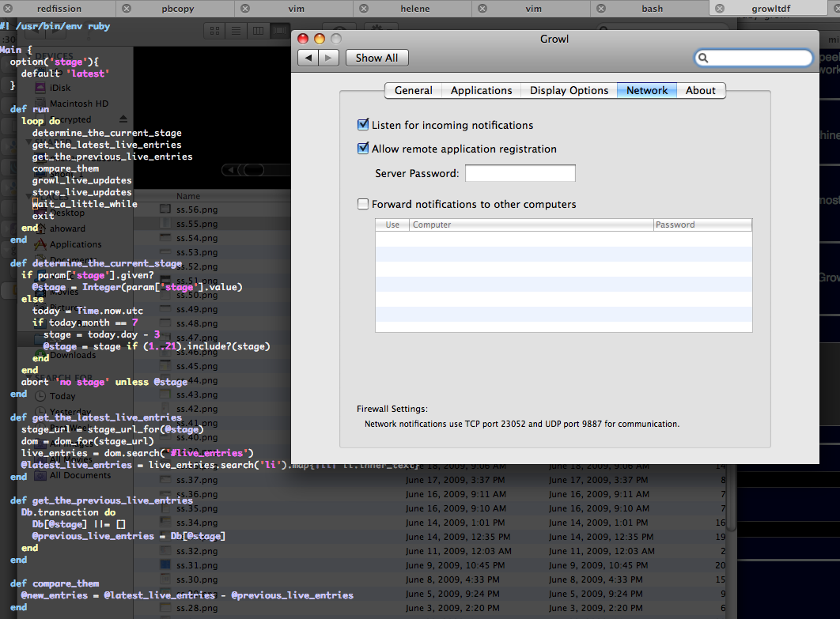This screenshot has height=619, width=840.
Task: Switch to the pbcopy terminal tab
Action: [x=178, y=9]
